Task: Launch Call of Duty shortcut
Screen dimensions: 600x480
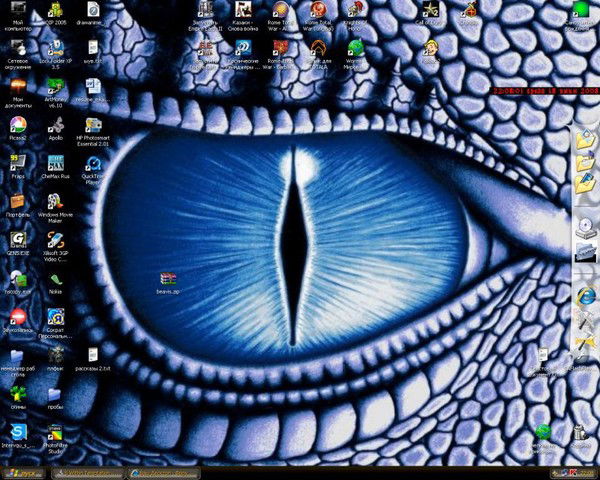Action: (430, 12)
